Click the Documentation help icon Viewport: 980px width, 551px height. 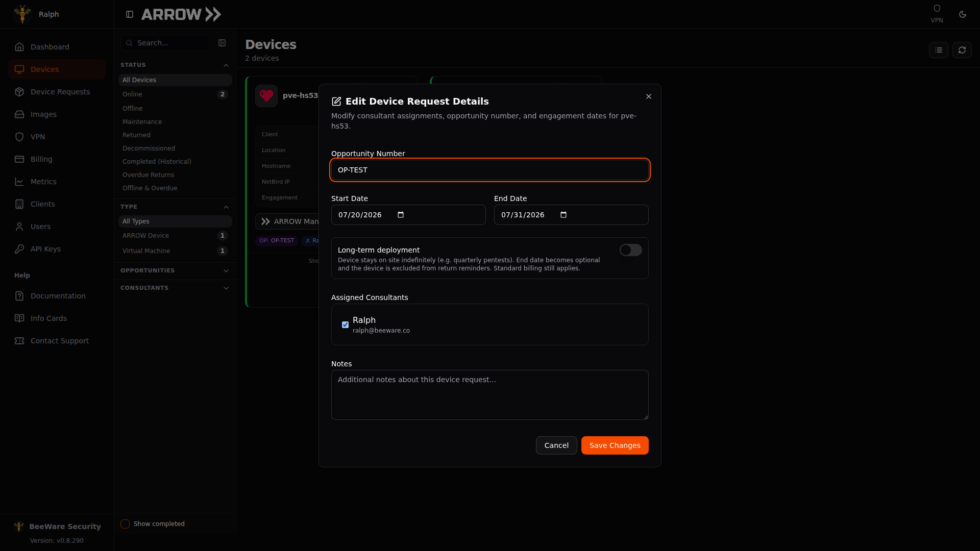tap(19, 296)
